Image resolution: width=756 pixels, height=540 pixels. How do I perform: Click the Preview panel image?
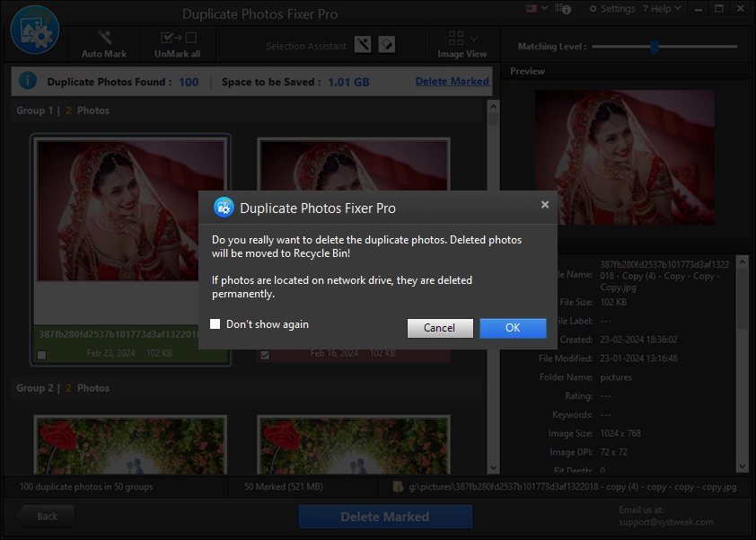point(625,157)
